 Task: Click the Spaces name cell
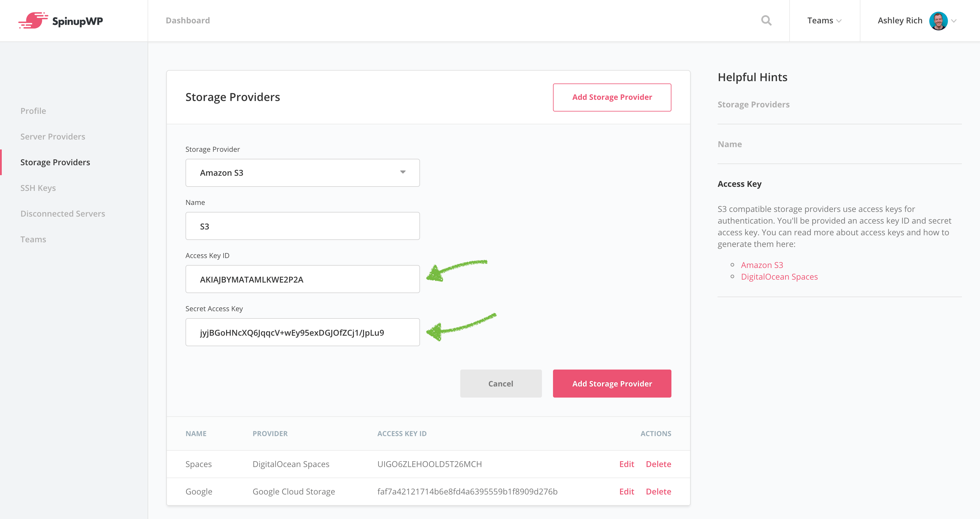pyautogui.click(x=199, y=464)
